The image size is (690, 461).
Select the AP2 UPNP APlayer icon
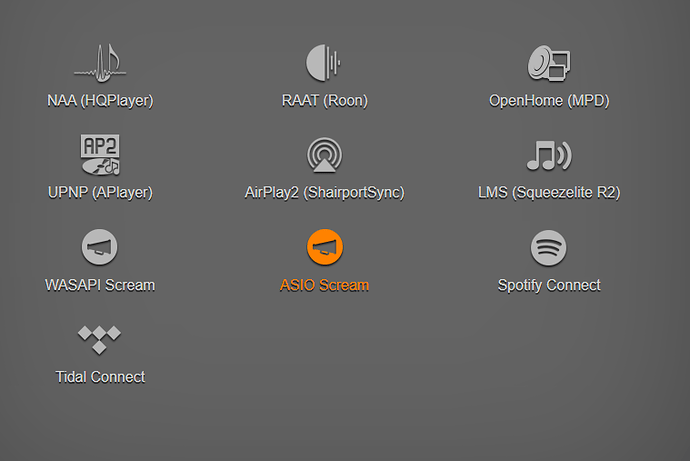tap(100, 155)
